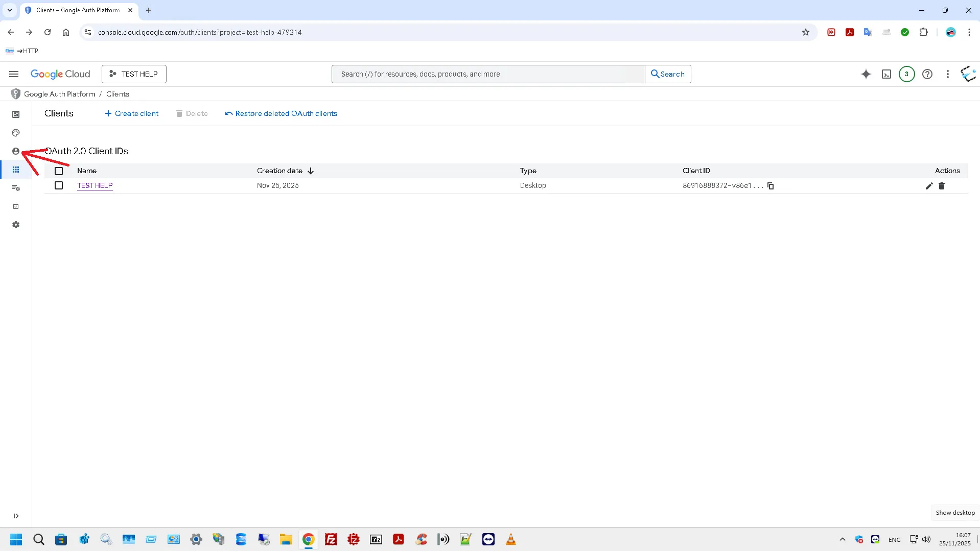Open Gemini AI assistant sparkle icon
This screenshot has height=551, width=980.
click(x=866, y=74)
